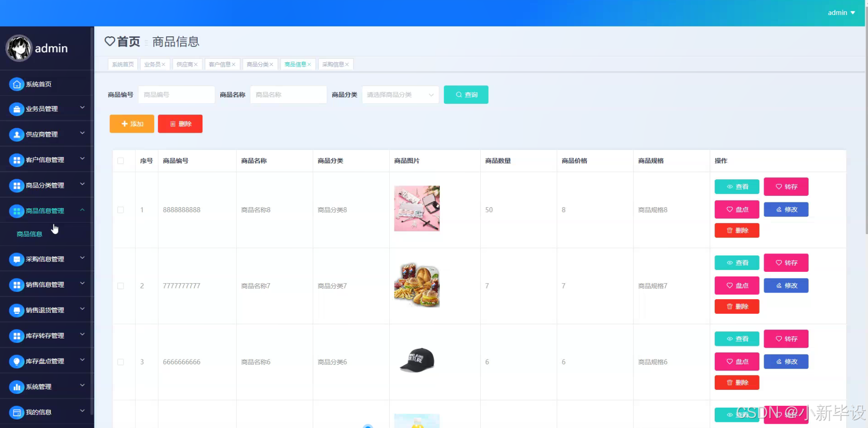
Task: Collapse the 商品信息管理 menu chevron
Action: coord(82,210)
